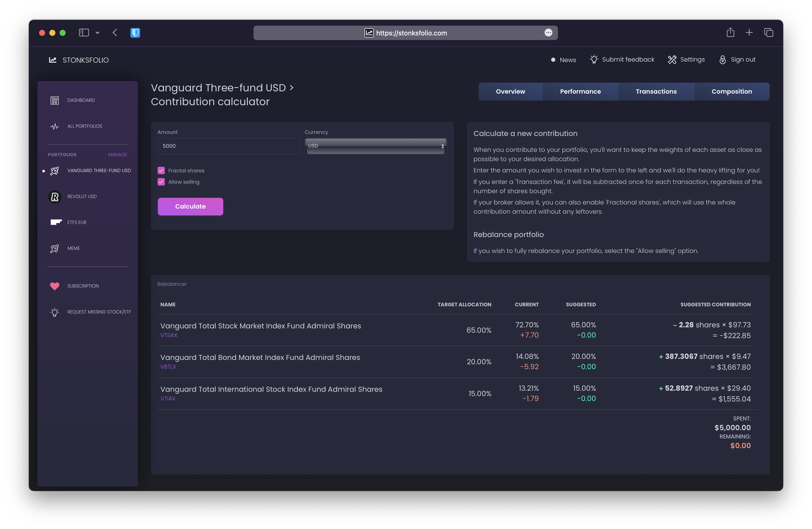
Task: Click the STONKSFOLIO brand title
Action: [x=86, y=60]
